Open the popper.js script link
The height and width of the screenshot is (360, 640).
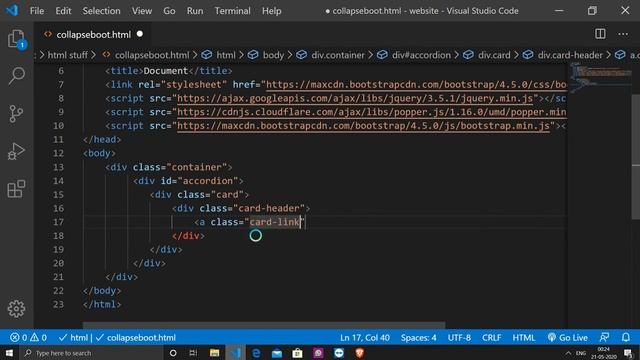click(371, 112)
